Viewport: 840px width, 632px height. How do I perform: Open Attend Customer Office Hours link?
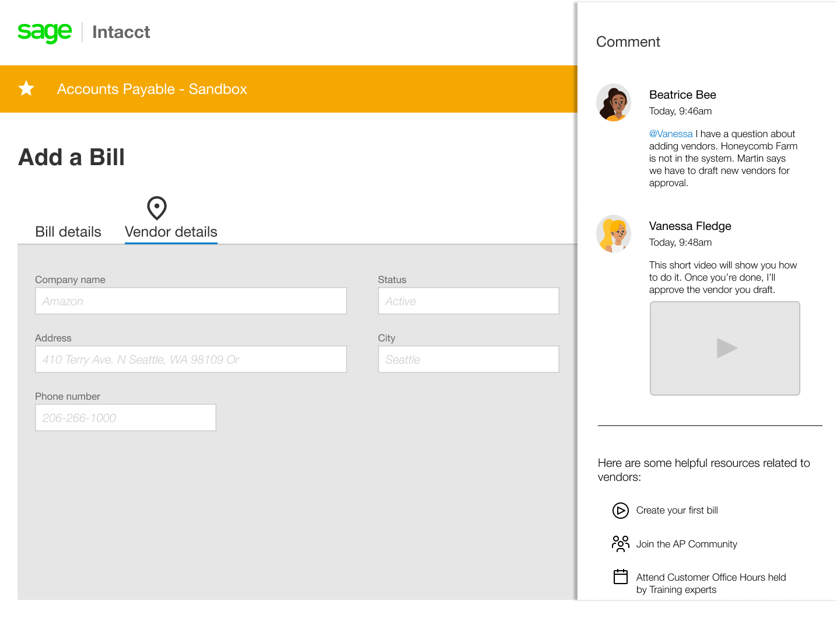(711, 583)
